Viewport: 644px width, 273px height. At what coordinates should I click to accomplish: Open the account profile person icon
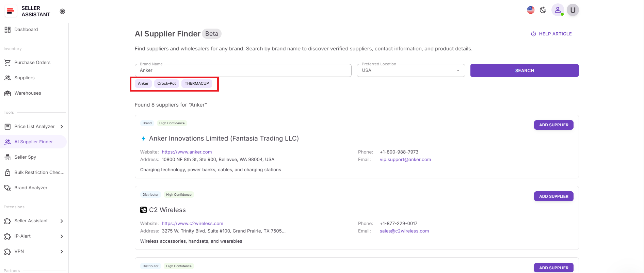[x=558, y=10]
